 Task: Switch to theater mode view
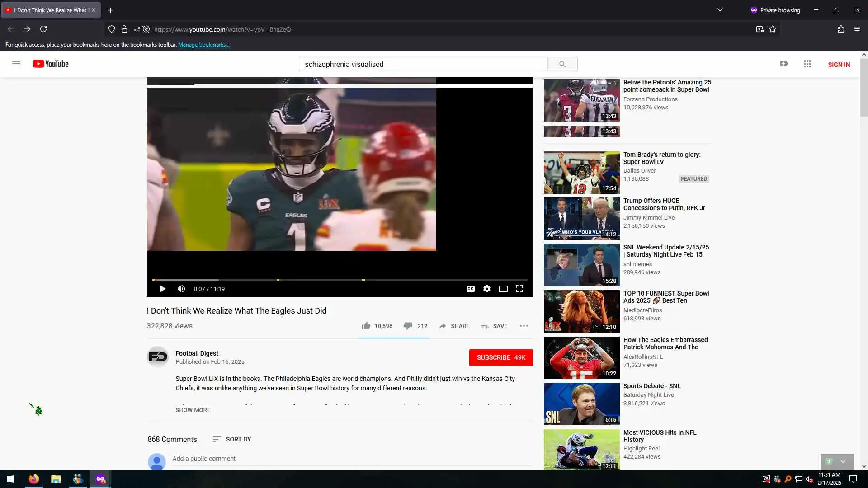tap(503, 289)
